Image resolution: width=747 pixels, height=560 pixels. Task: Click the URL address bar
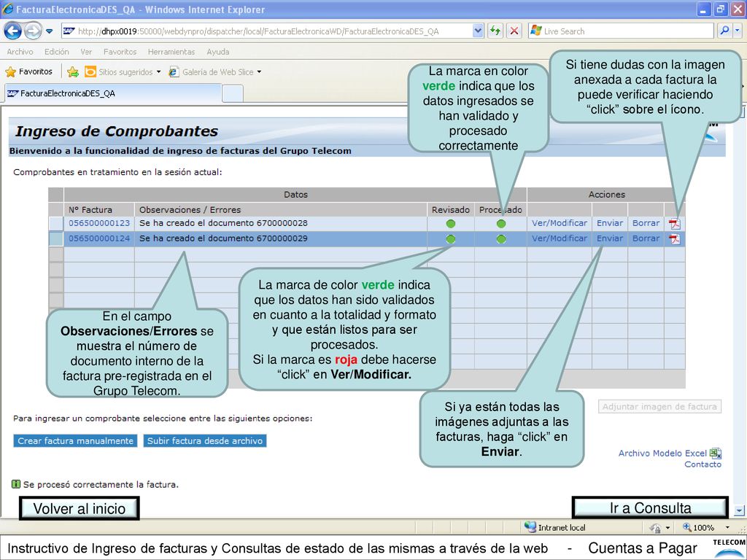267,31
